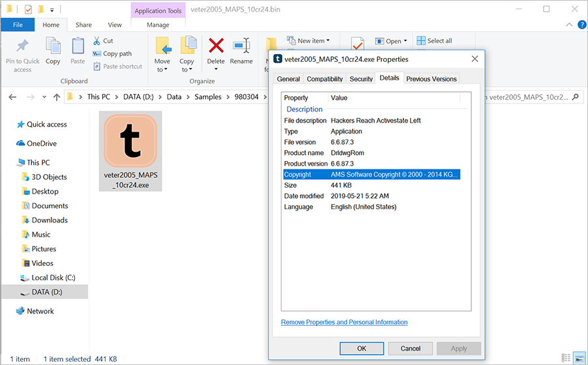The height and width of the screenshot is (365, 588).
Task: Click the Application Tools contextual tab
Action: (x=158, y=10)
